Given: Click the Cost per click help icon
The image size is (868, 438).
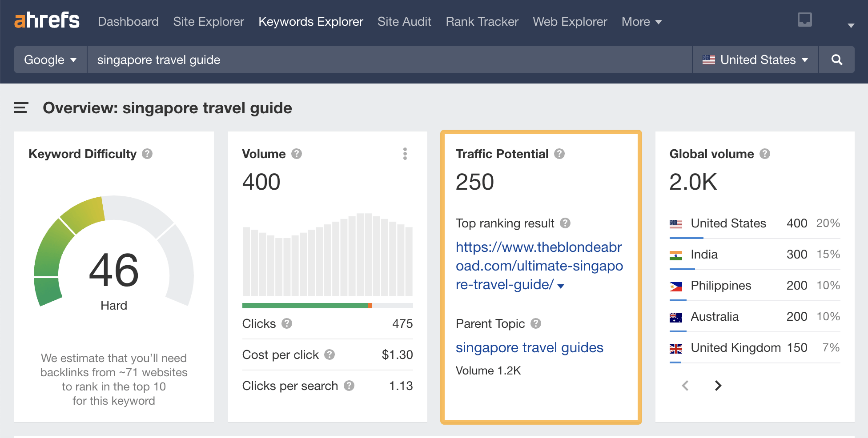Looking at the screenshot, I should [x=330, y=355].
